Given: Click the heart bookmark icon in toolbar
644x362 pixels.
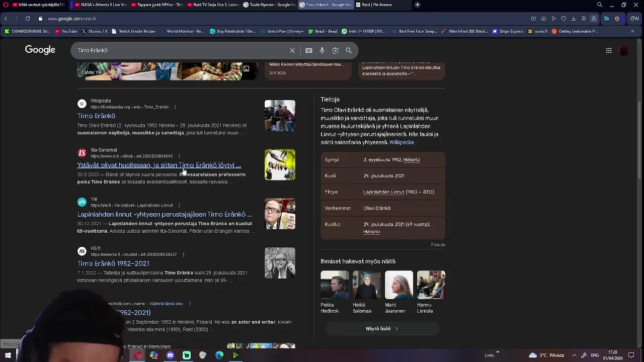Looking at the screenshot, I should (563, 19).
